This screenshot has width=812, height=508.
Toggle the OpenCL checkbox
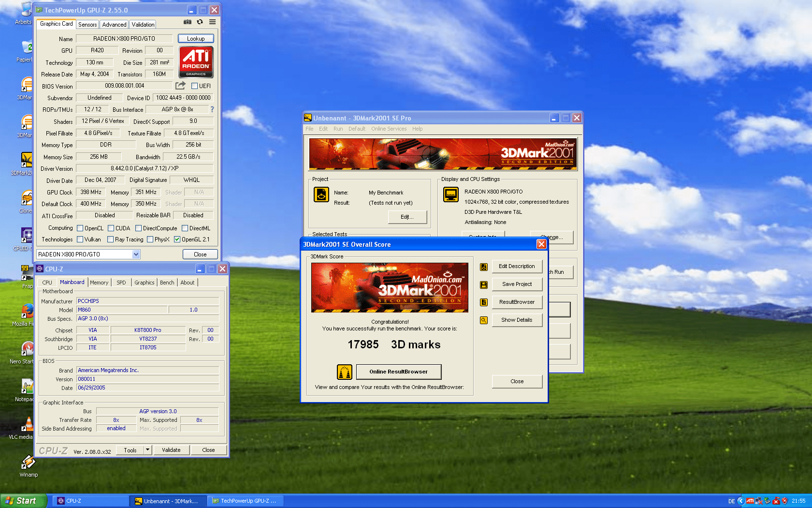[80, 228]
